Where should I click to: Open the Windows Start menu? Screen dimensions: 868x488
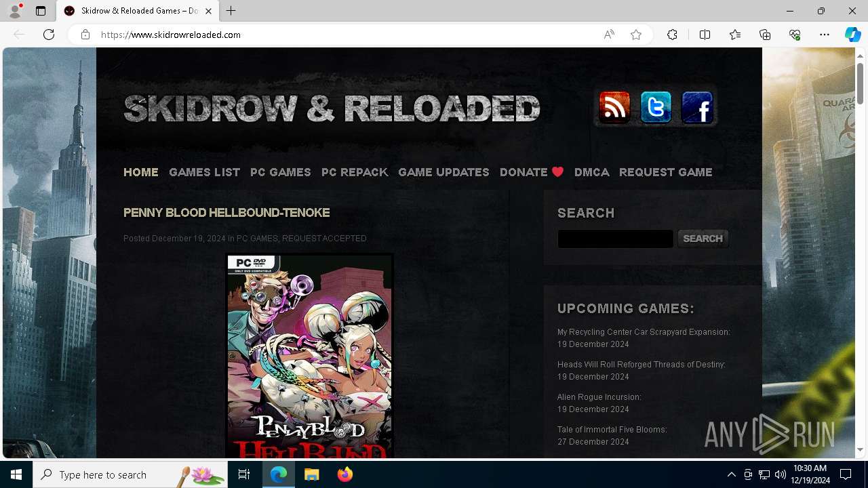coord(16,474)
